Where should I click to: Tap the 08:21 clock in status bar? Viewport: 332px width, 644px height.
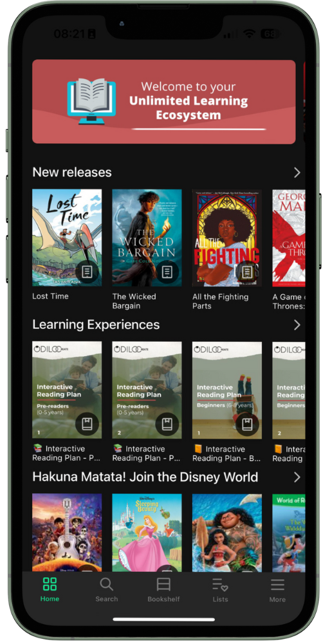69,34
